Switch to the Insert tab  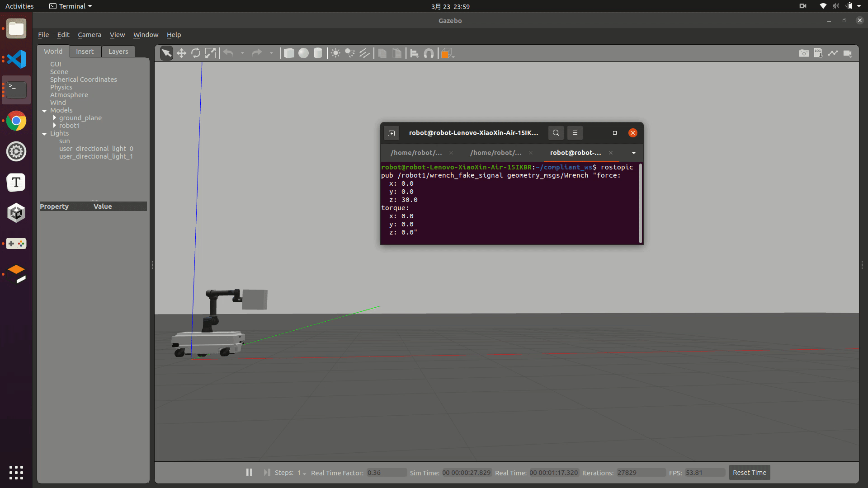coord(85,52)
